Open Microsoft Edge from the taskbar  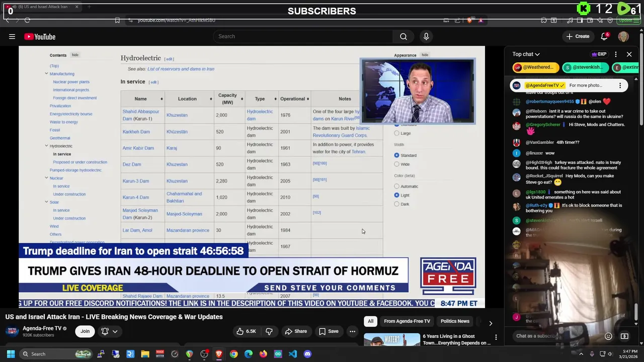tap(249, 354)
